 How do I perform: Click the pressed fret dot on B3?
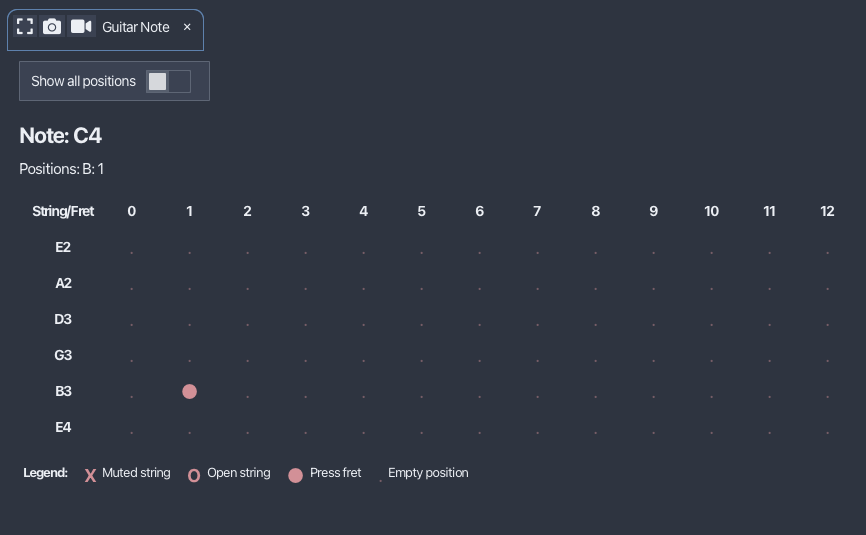pyautogui.click(x=189, y=391)
